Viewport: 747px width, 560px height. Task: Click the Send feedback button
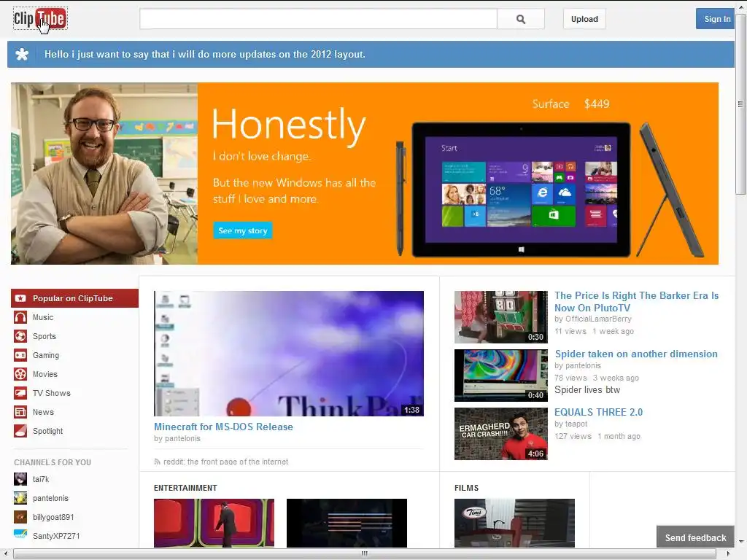tap(695, 537)
